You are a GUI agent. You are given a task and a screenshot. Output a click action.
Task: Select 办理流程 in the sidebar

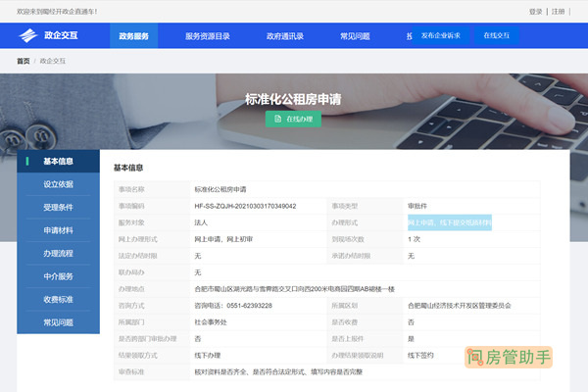coord(58,254)
